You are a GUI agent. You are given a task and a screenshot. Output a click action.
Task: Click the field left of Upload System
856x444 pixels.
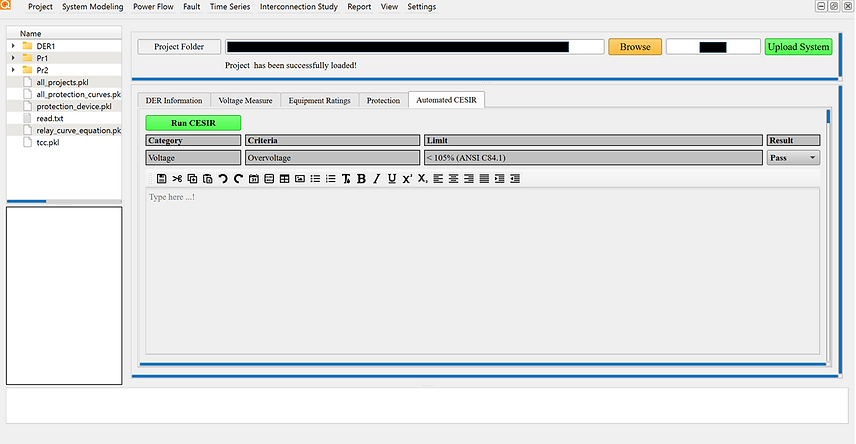pyautogui.click(x=713, y=47)
